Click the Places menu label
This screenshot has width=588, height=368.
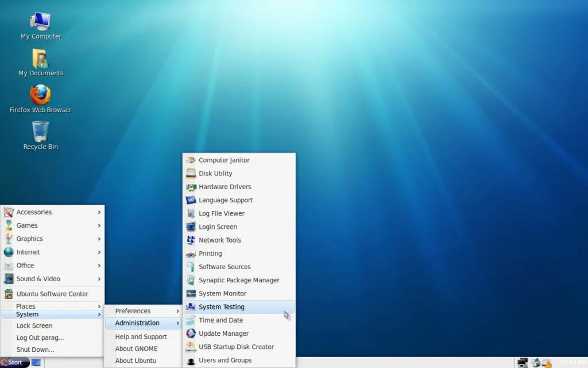25,306
